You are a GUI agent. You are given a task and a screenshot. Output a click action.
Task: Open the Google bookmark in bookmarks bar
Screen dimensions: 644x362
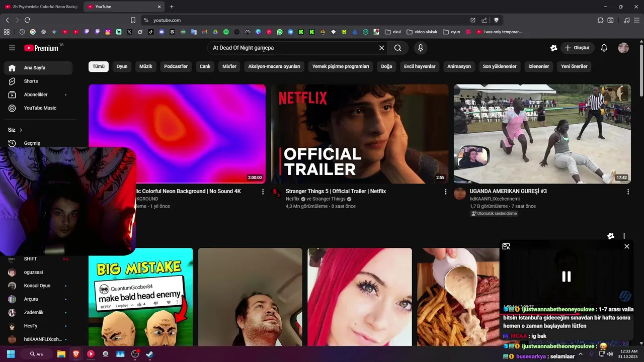click(x=33, y=32)
